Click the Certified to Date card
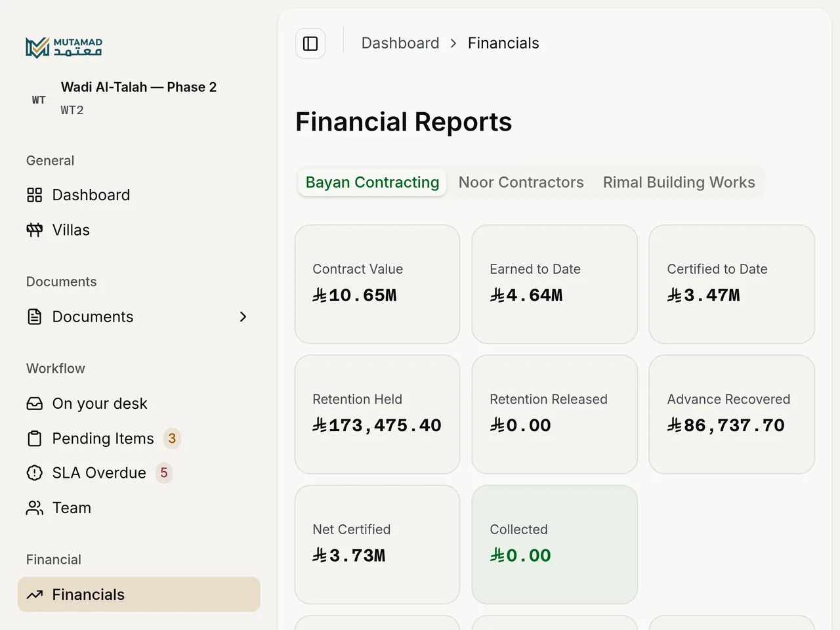Image resolution: width=840 pixels, height=630 pixels. 732,284
